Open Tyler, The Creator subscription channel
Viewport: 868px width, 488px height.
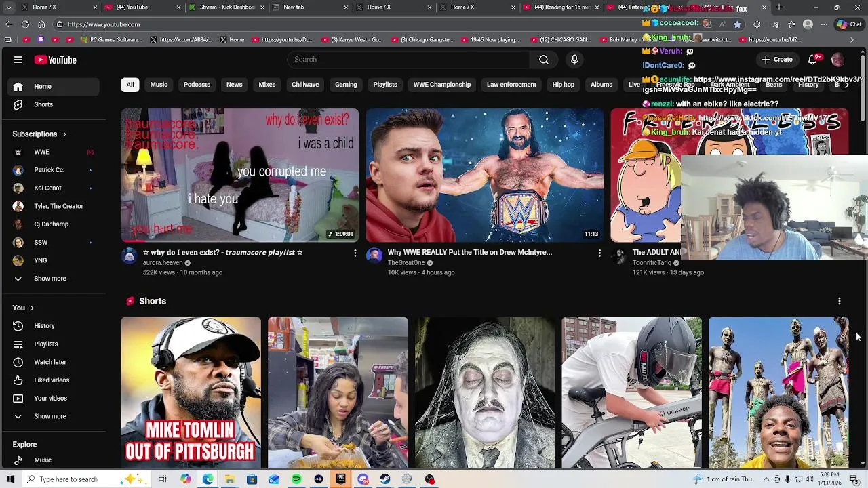pyautogui.click(x=52, y=206)
